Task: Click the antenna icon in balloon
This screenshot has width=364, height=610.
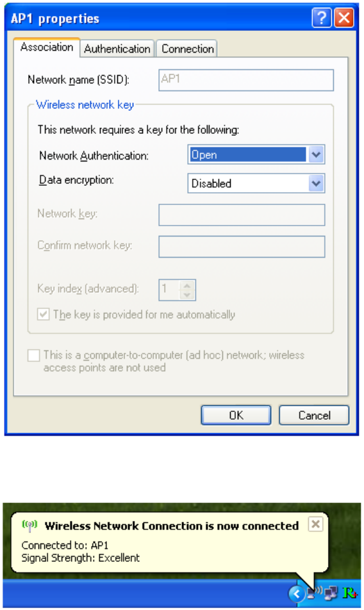Action: [x=30, y=526]
